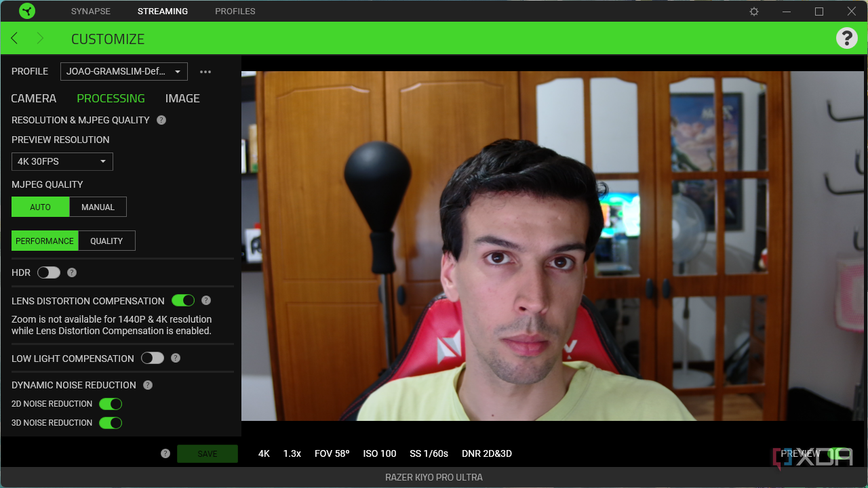Viewport: 868px width, 488px height.
Task: Minimize the Razer Synapse window
Action: pyautogui.click(x=787, y=12)
